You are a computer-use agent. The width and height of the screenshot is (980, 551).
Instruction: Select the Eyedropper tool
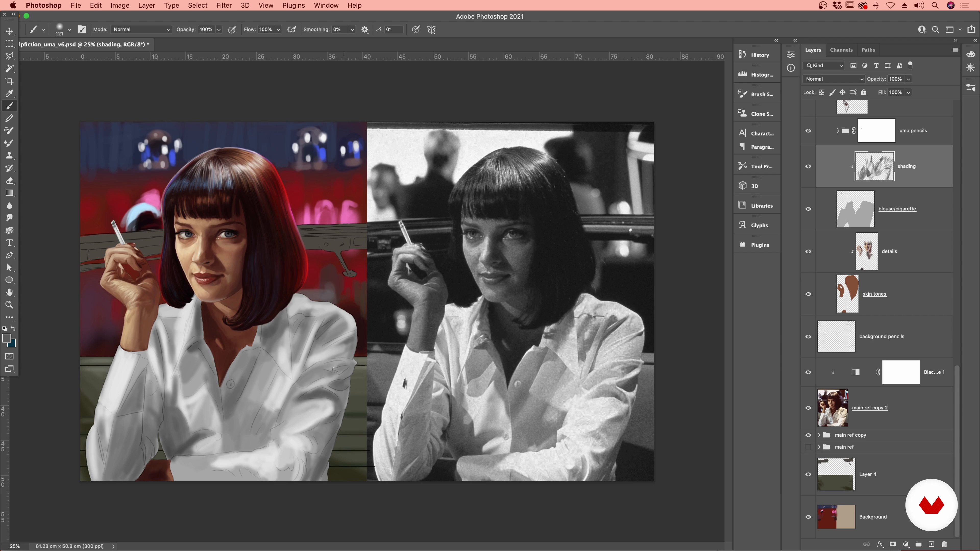tap(9, 93)
